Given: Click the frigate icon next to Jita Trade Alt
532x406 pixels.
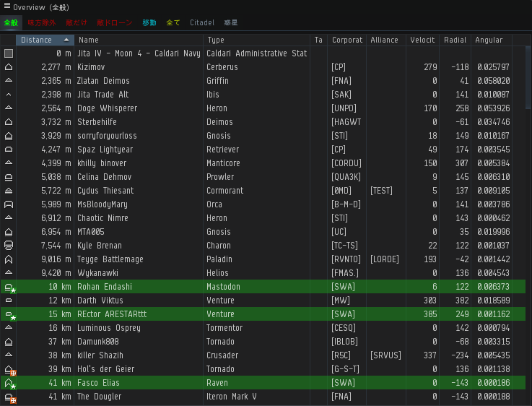Looking at the screenshot, I should [9, 95].
